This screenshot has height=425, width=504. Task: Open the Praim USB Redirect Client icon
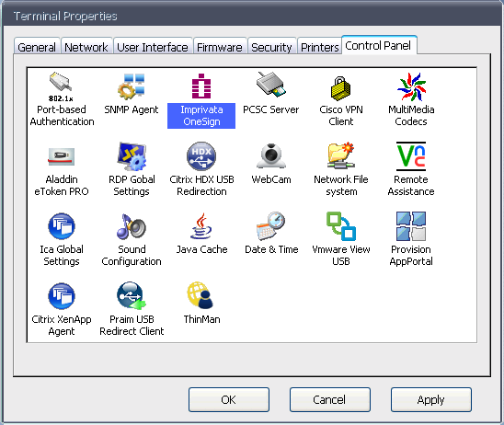tap(132, 296)
